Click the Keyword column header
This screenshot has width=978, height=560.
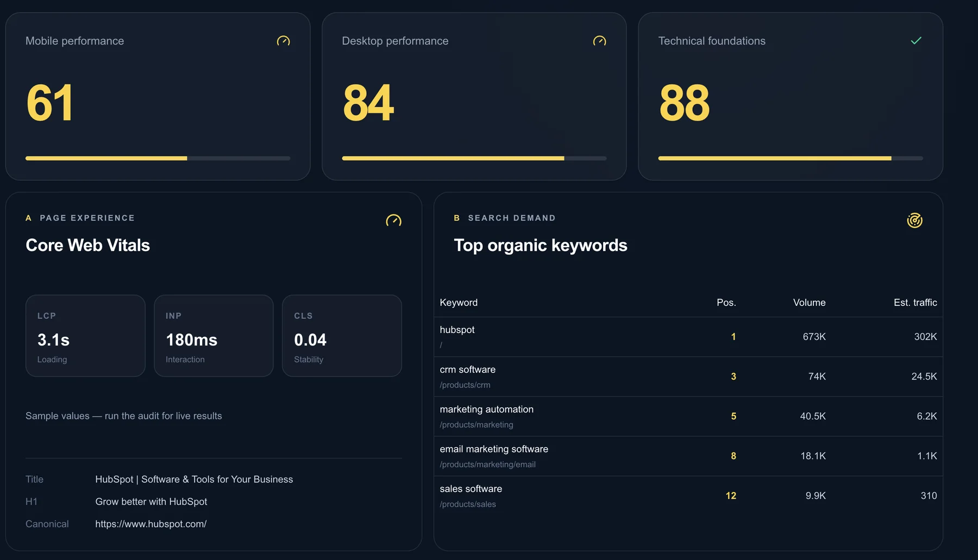[459, 303]
